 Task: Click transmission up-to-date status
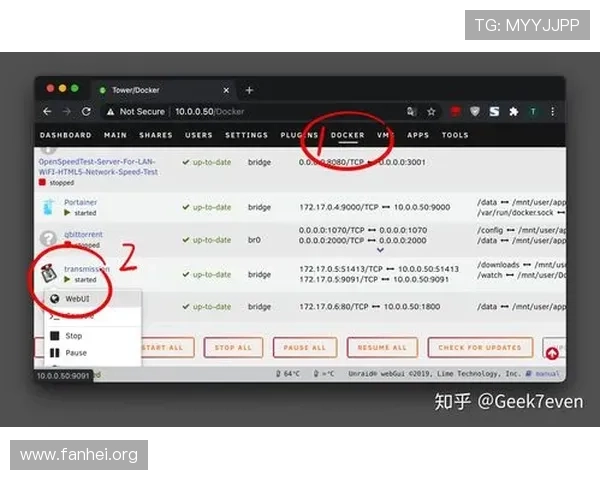click(207, 274)
